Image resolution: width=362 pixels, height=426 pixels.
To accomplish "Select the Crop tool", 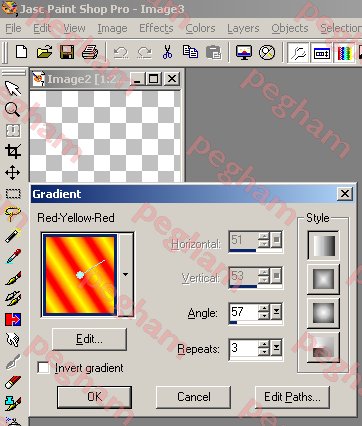I will 13,152.
